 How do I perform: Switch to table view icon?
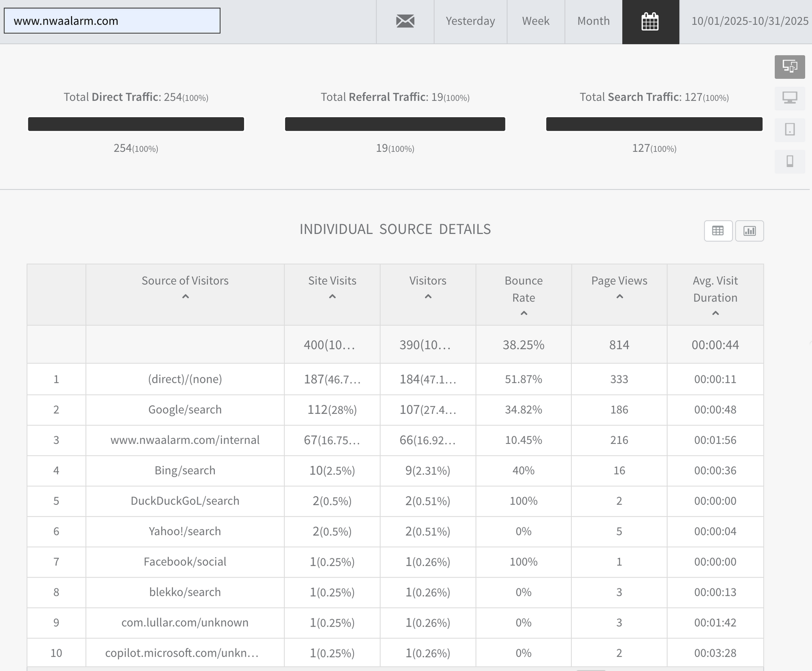[718, 231]
